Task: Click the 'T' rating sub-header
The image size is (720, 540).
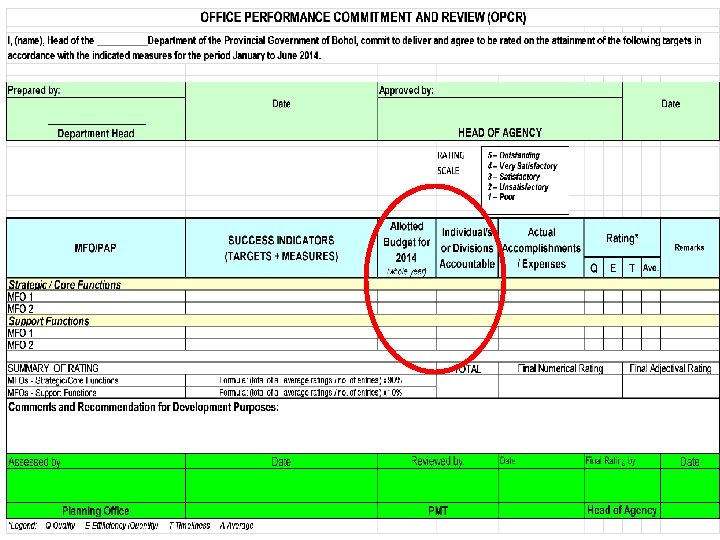Action: (632, 268)
